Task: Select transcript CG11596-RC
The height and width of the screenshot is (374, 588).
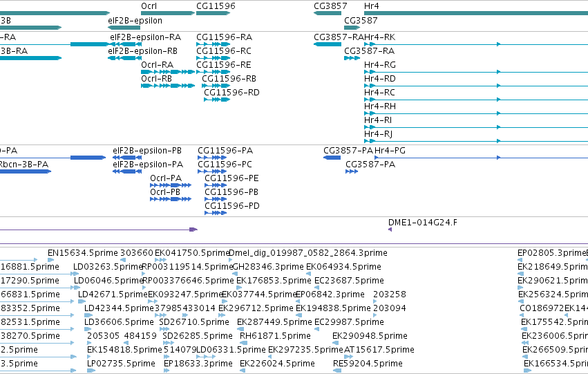Action: pos(213,58)
